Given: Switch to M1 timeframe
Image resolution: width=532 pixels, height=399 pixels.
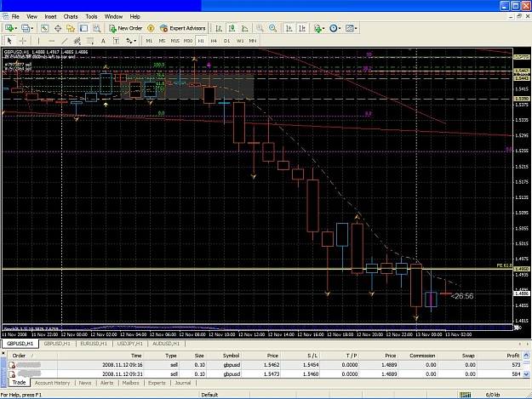Looking at the screenshot, I should pos(149,41).
